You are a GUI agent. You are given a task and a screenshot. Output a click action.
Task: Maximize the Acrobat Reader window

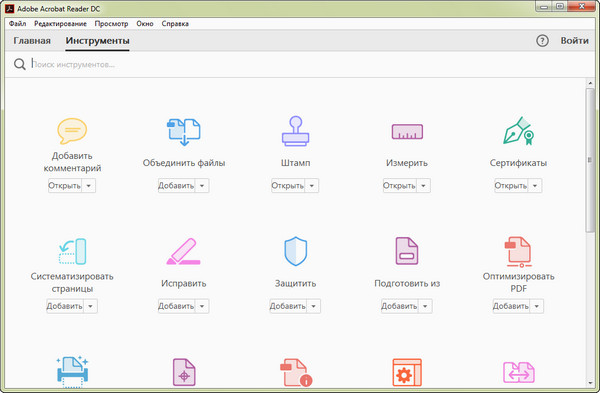[560, 7]
